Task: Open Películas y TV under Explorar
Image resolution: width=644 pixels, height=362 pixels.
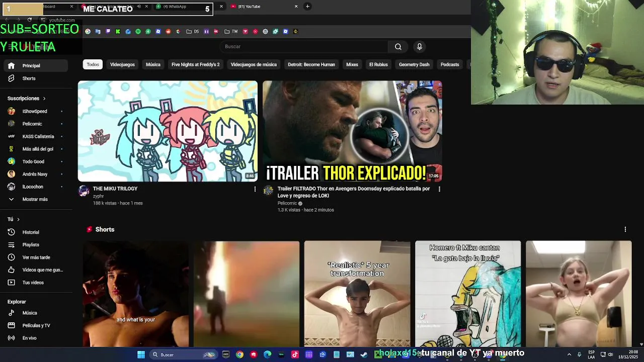Action: pos(35,325)
